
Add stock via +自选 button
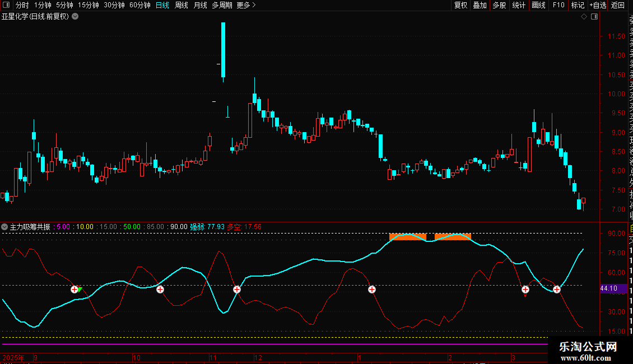click(x=598, y=5)
